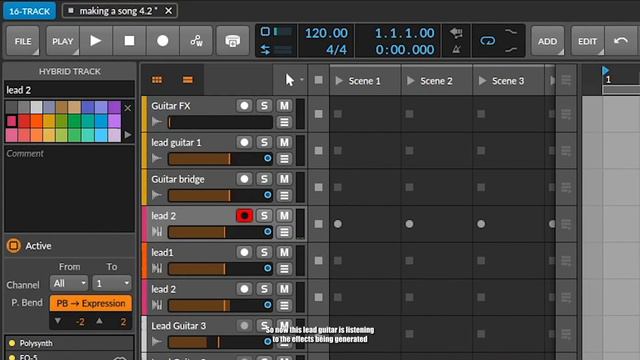
Task: Click the clip launcher overdub icon
Action: (x=233, y=41)
